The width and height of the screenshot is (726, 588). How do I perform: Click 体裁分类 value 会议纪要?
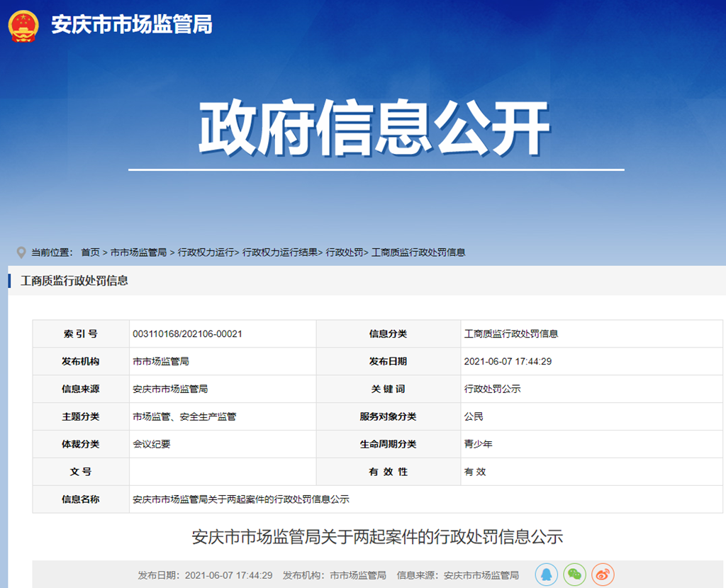152,444
